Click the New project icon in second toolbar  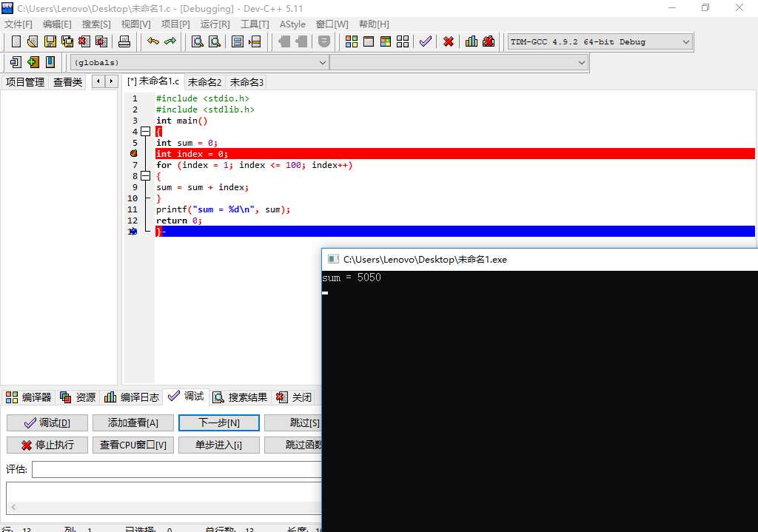(x=16, y=62)
